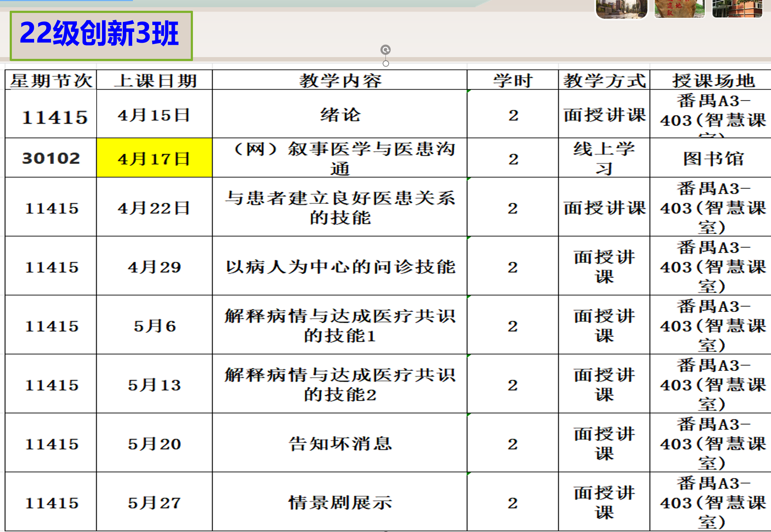
Task: Click the yellow highlighted 4月17日 cell
Action: [154, 158]
